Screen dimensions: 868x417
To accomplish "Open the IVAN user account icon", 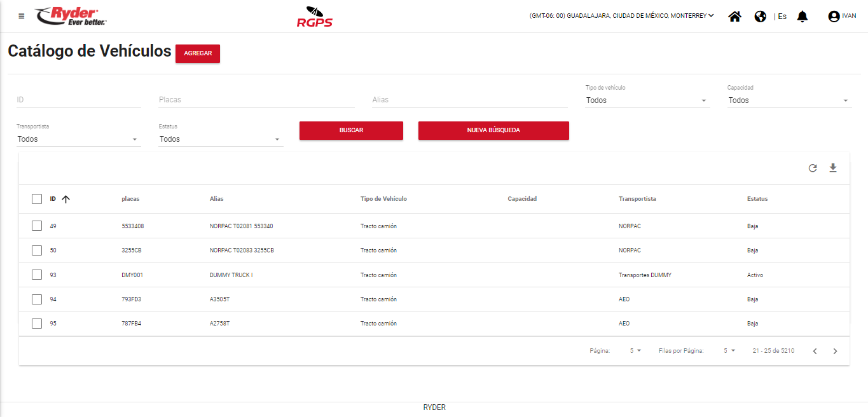I will pos(834,17).
